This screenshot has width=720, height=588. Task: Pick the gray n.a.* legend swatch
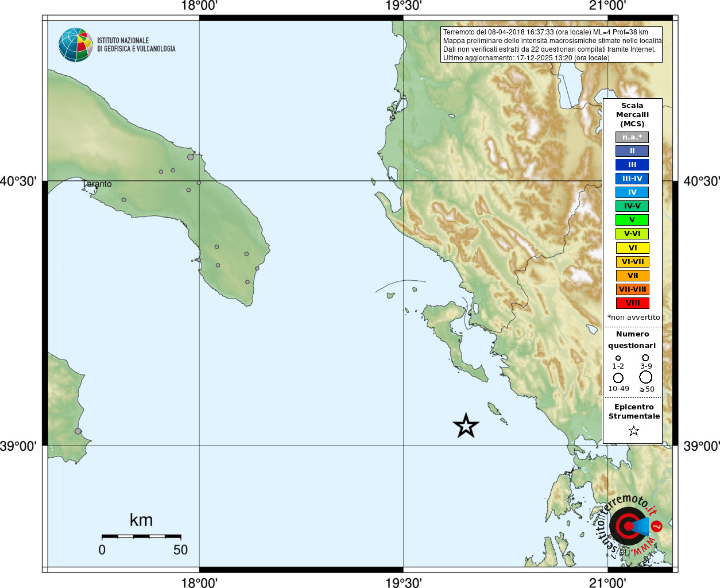(632, 137)
